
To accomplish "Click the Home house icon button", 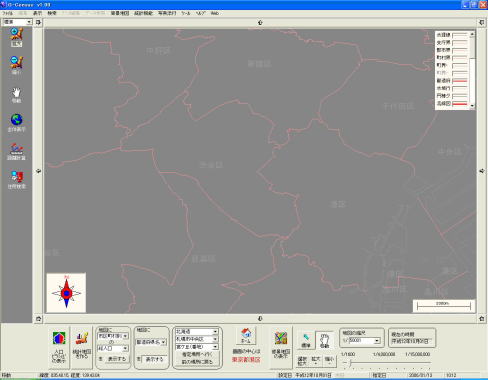I will pyautogui.click(x=246, y=336).
